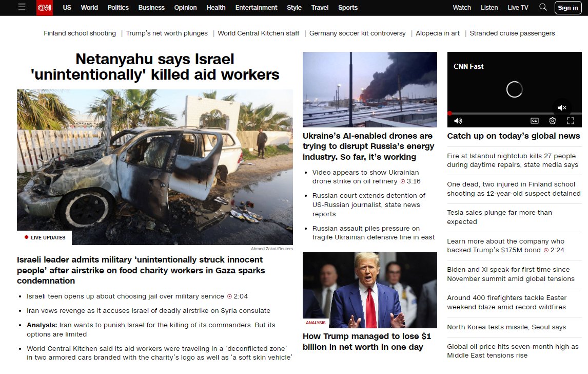Open Biden and Xi speak story
588x374 pixels.
[x=511, y=274]
